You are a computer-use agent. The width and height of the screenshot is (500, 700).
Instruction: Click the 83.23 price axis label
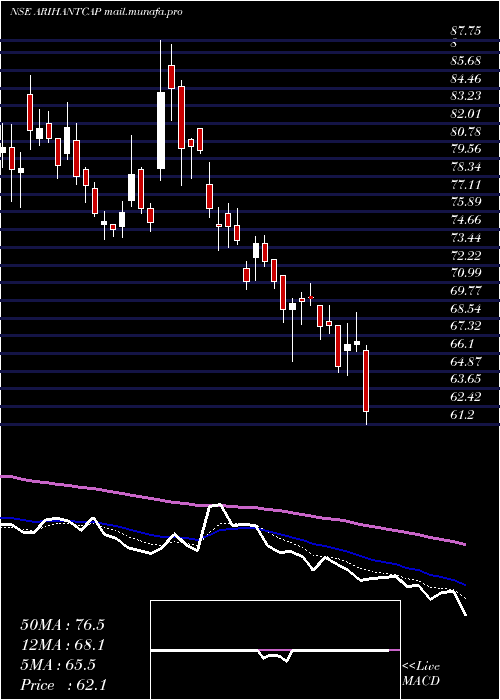pyautogui.click(x=466, y=96)
